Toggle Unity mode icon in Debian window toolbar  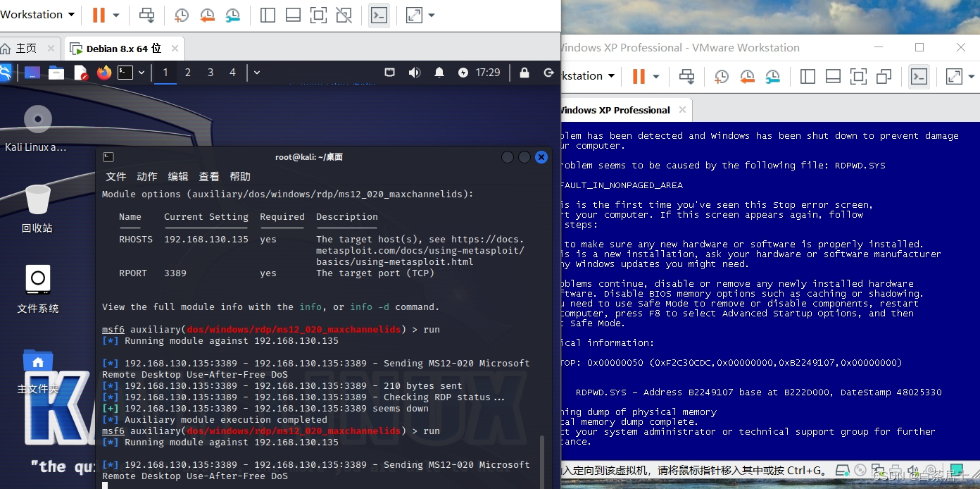(x=344, y=15)
